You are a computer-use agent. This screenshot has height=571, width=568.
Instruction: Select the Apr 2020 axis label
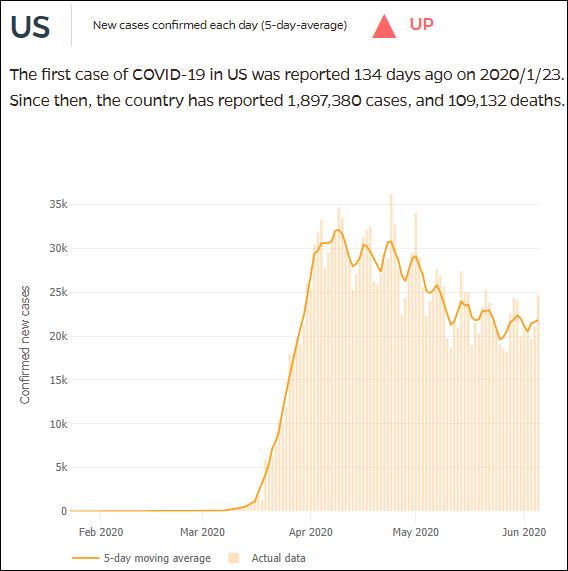(311, 532)
